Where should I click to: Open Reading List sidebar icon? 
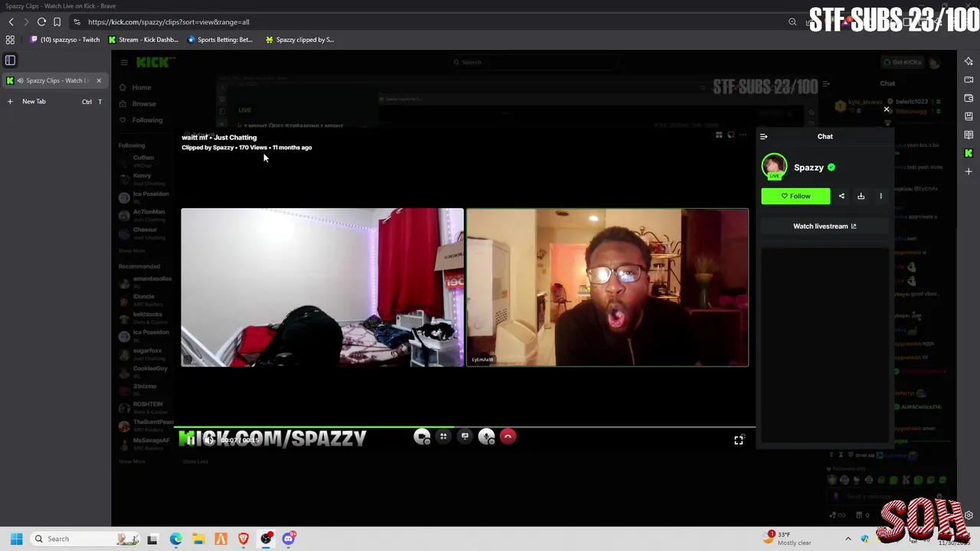(x=969, y=135)
